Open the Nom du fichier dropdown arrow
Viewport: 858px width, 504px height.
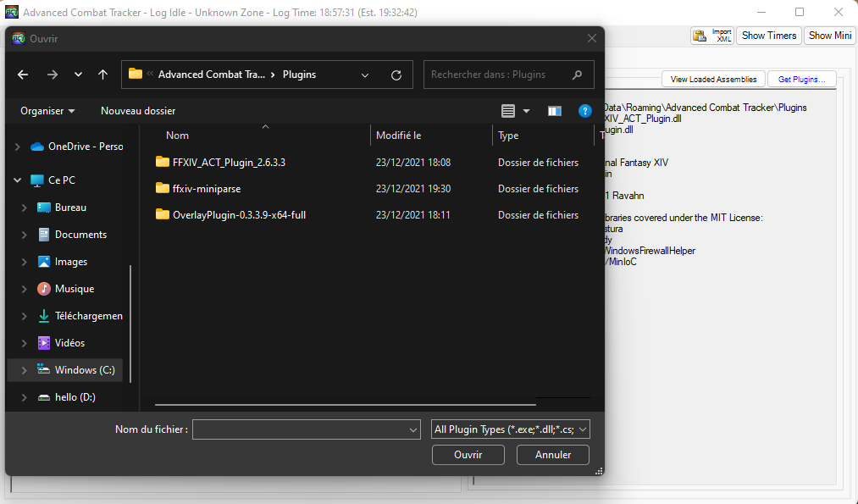click(413, 430)
